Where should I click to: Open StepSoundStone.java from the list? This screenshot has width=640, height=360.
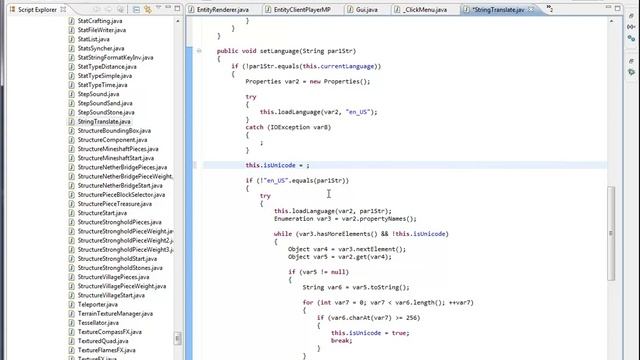[x=106, y=112]
